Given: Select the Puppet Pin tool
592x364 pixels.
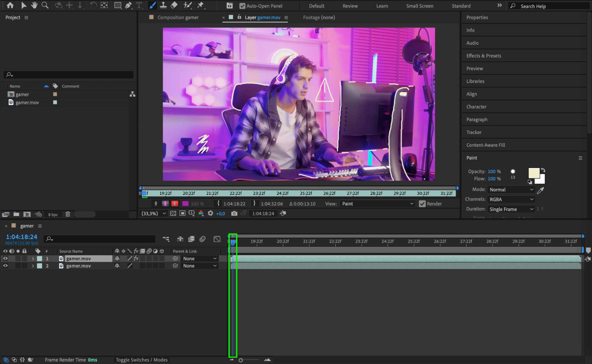Looking at the screenshot, I should tap(200, 5).
